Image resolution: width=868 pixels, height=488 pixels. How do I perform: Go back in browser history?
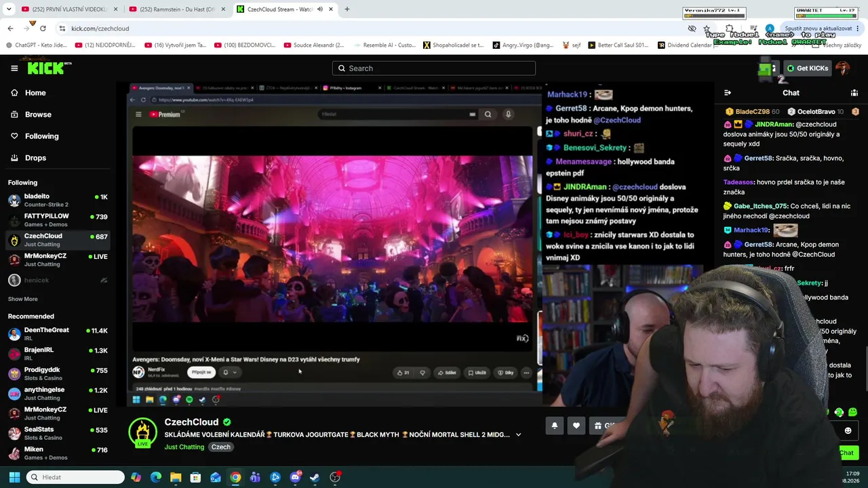click(x=10, y=28)
